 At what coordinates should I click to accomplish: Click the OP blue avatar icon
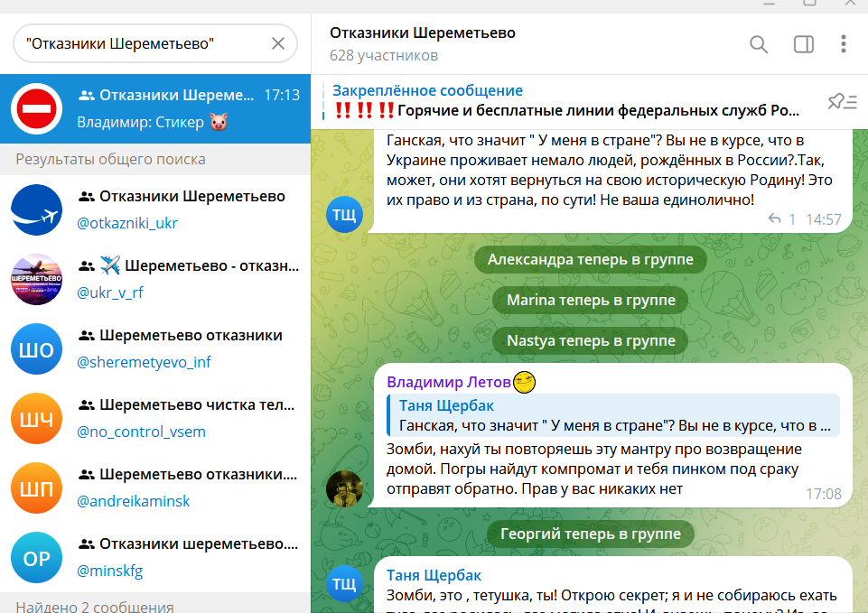(37, 558)
